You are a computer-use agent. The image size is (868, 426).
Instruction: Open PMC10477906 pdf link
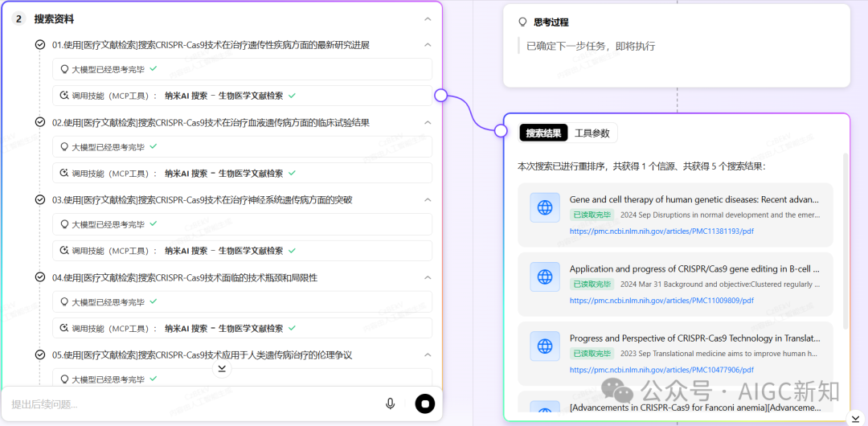[x=661, y=370]
